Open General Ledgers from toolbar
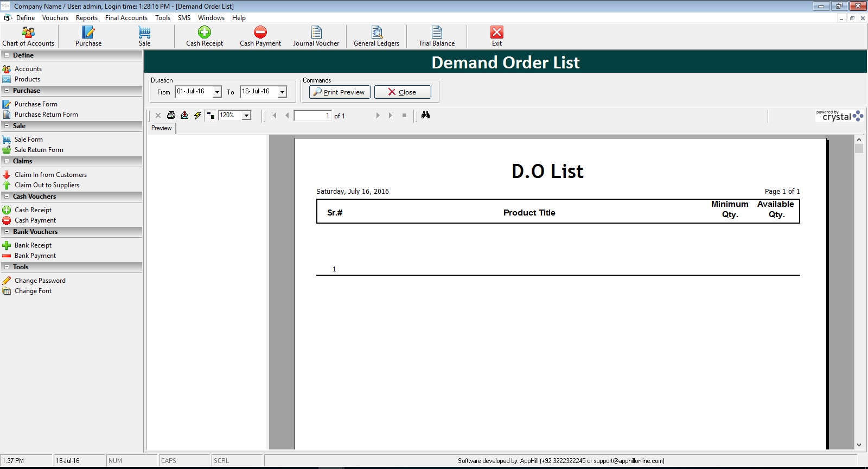The height and width of the screenshot is (469, 868). [x=376, y=36]
